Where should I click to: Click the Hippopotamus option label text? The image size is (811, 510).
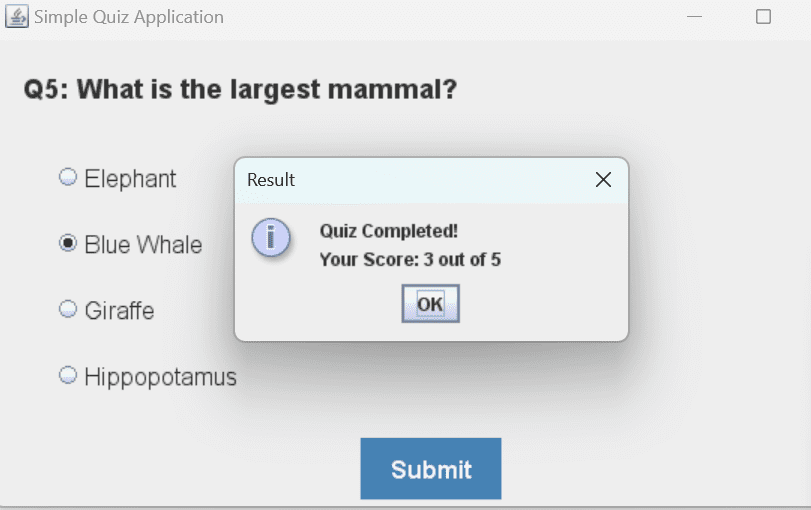pyautogui.click(x=160, y=377)
